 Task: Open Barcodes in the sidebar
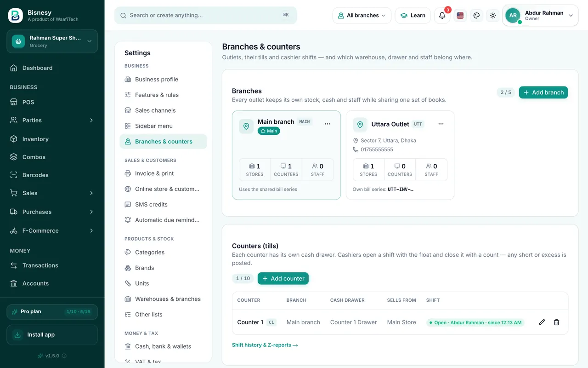click(52, 175)
